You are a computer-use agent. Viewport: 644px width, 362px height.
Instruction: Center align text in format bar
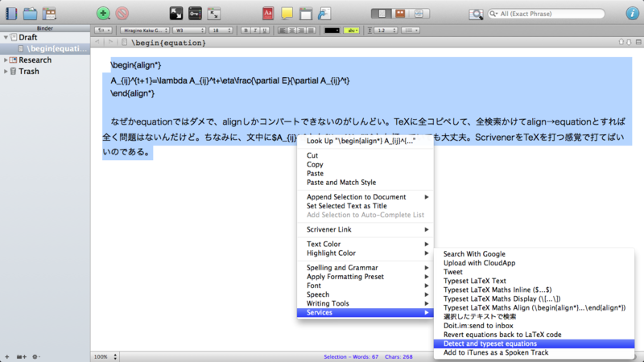pos(292,31)
